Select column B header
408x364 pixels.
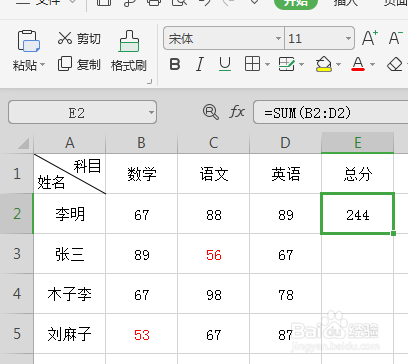pyautogui.click(x=142, y=143)
